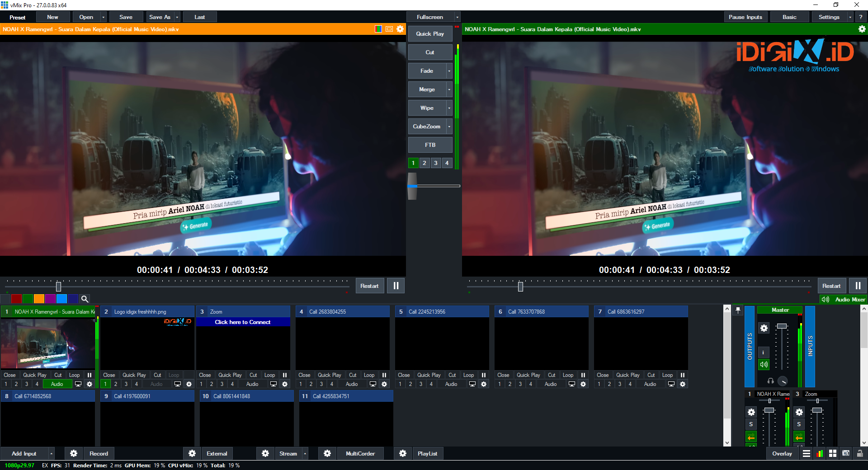
Task: Select the purple category tab
Action: coord(50,299)
